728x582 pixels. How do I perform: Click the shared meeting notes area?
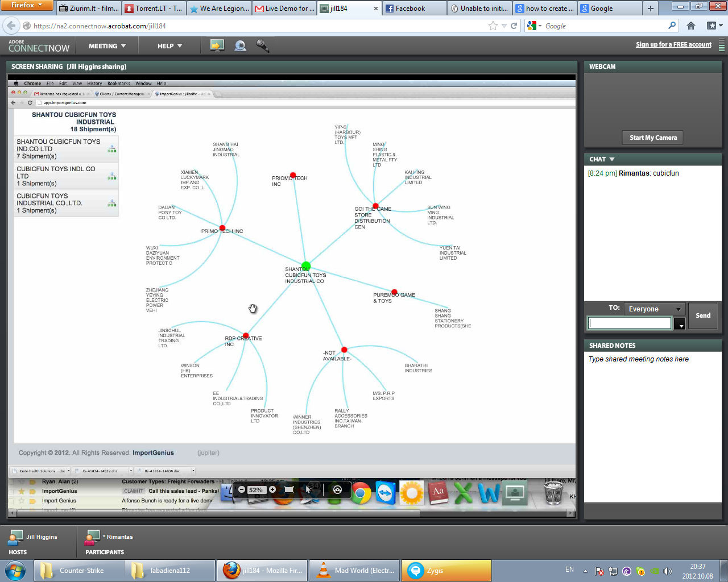652,426
